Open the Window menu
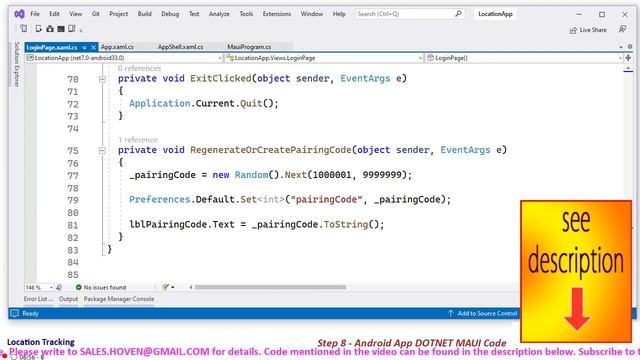 click(312, 14)
